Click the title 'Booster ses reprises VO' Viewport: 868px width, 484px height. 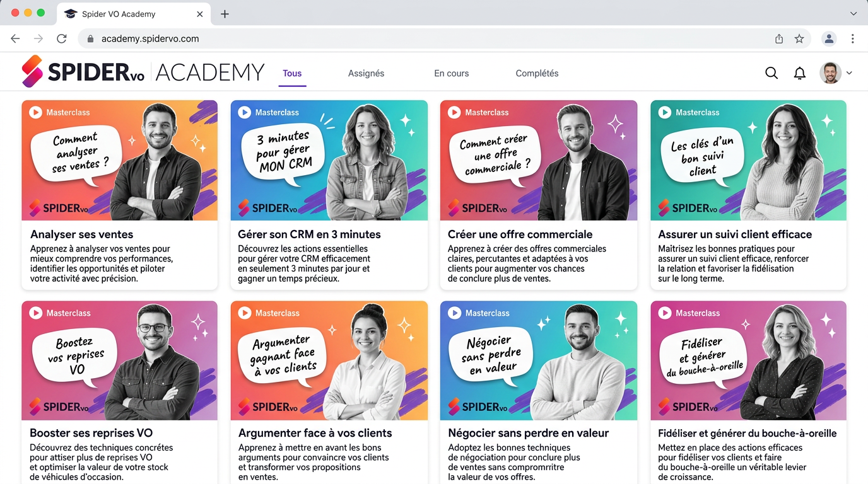tap(91, 434)
